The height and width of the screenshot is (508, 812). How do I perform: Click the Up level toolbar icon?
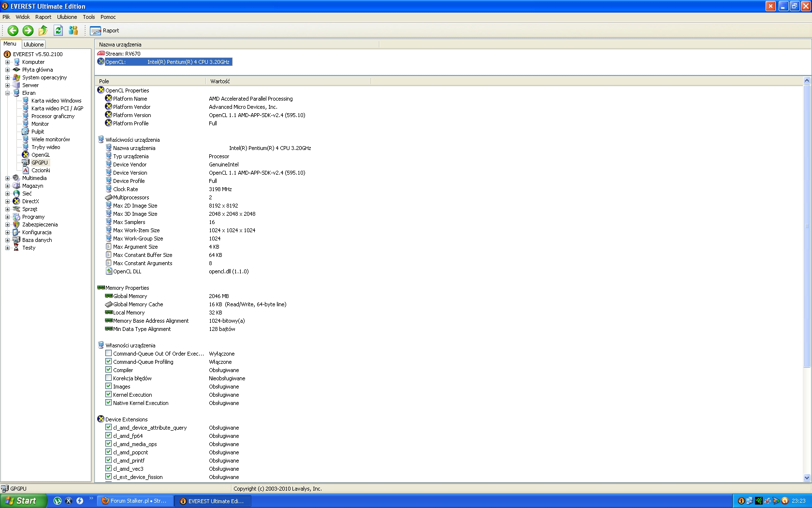tap(43, 30)
